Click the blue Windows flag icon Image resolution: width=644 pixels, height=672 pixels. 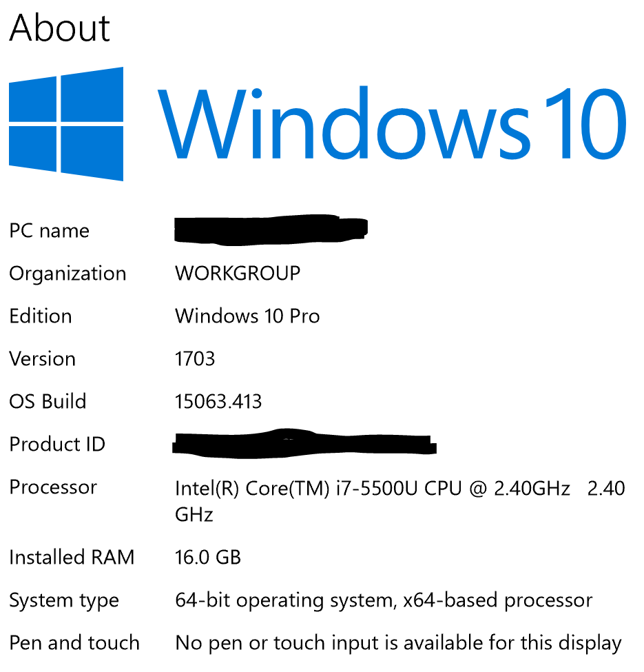[x=65, y=124]
